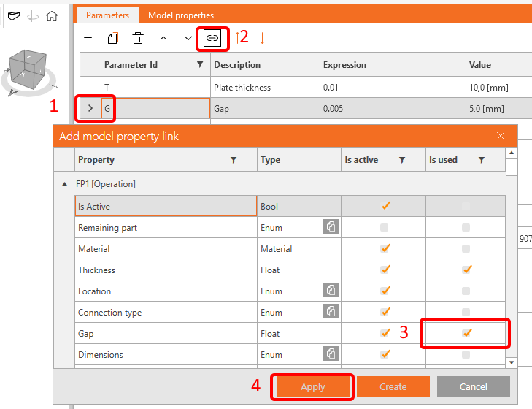The height and width of the screenshot is (409, 532).
Task: Toggle Is used checkbox for Thickness
Action: pyautogui.click(x=467, y=270)
